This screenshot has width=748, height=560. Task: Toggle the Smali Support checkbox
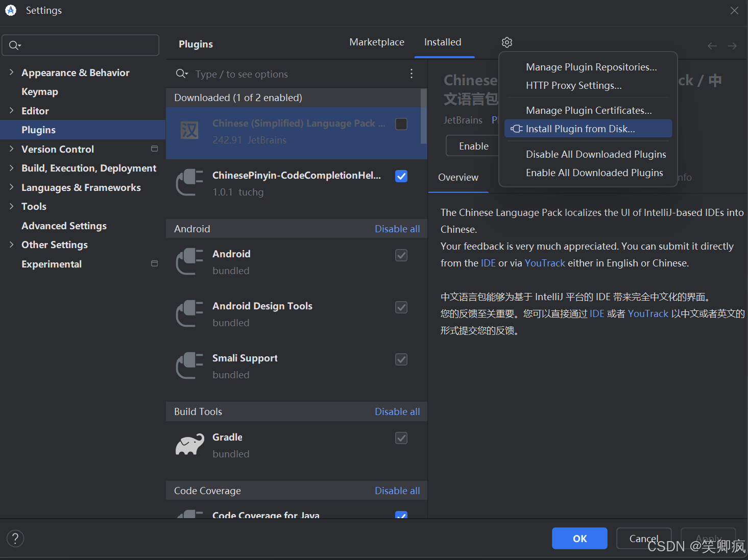(x=401, y=359)
